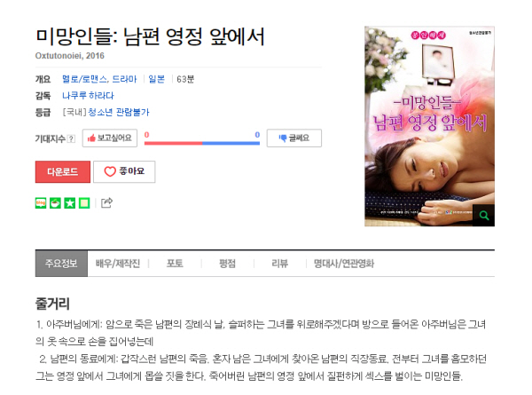The image size is (532, 395).
Task: Click the movie poster thumbnail
Action: click(429, 126)
